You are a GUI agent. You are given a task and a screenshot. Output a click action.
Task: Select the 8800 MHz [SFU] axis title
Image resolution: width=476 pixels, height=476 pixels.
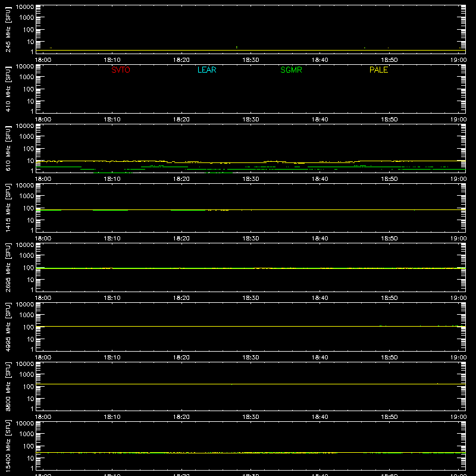click(8, 386)
